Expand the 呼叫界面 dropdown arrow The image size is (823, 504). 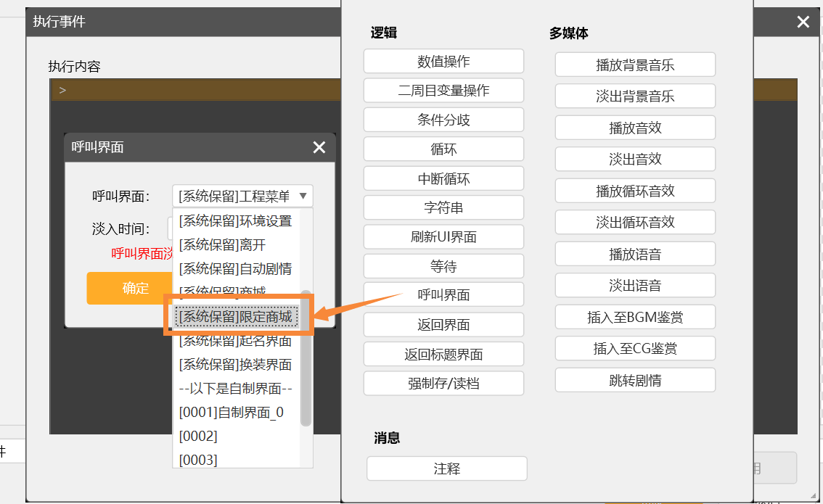303,196
